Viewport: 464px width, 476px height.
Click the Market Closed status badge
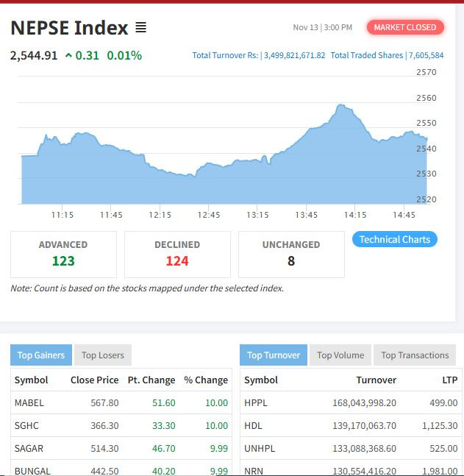(404, 27)
